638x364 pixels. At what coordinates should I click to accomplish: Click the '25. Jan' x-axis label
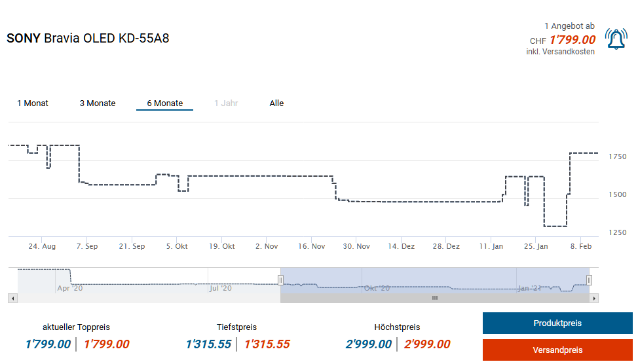[536, 246]
